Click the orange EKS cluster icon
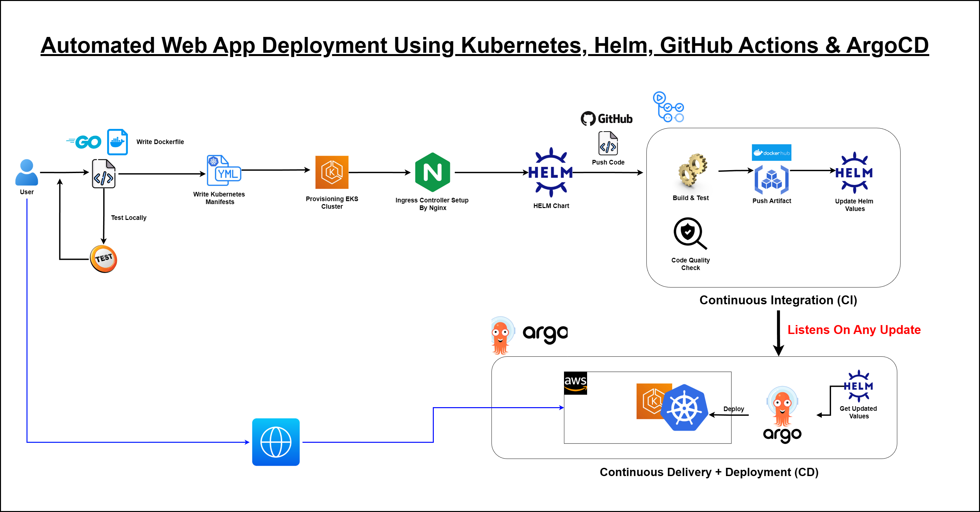Viewport: 980px width, 512px height. coord(332,172)
